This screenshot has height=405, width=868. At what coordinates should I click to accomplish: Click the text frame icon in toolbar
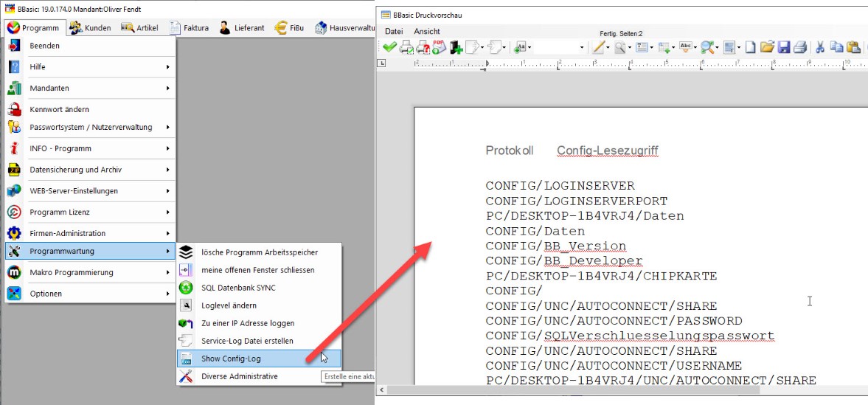click(x=642, y=48)
